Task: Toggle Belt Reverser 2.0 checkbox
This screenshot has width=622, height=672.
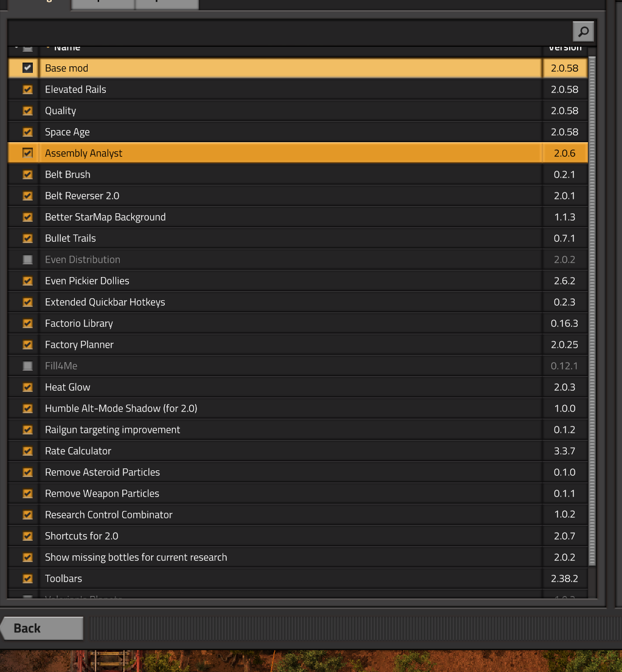Action: (27, 196)
